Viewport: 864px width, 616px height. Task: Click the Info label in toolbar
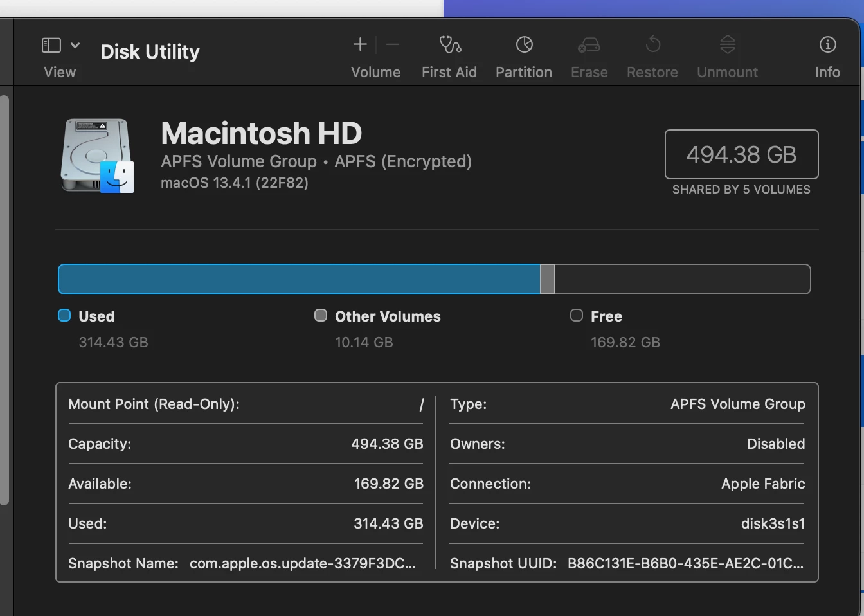[x=827, y=72]
